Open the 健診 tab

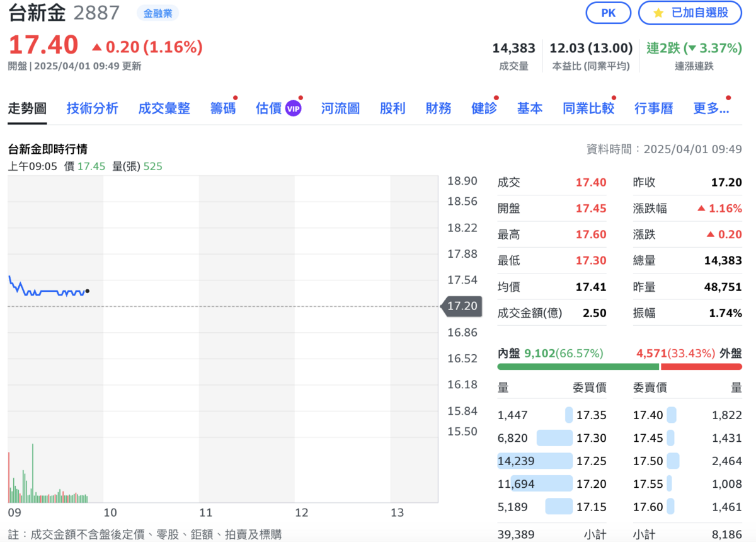[x=484, y=108]
